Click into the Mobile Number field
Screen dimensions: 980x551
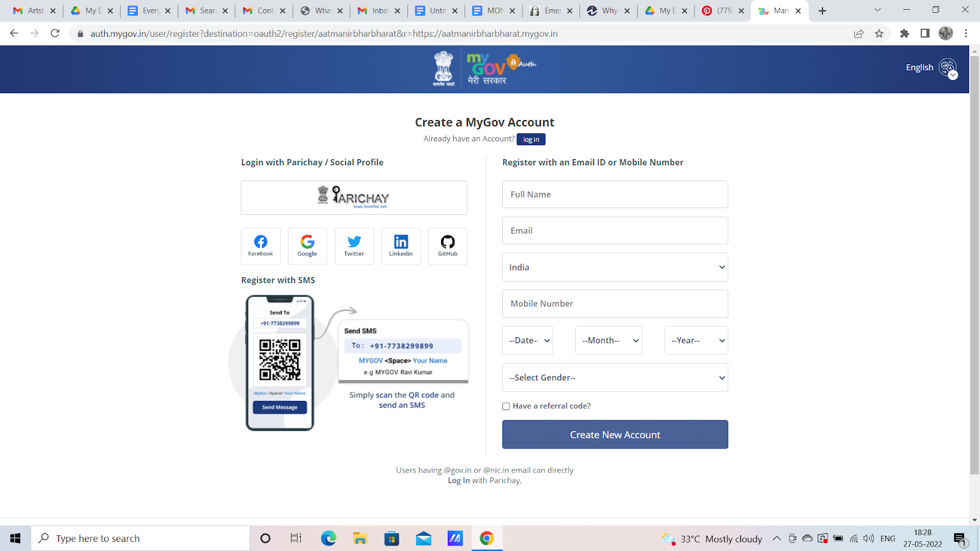coord(615,304)
